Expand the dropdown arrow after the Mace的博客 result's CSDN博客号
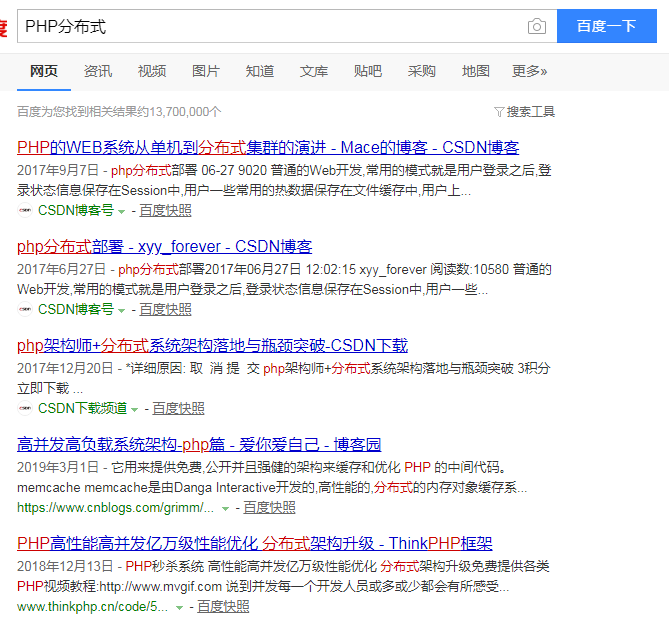The width and height of the screenshot is (669, 625). click(x=122, y=212)
